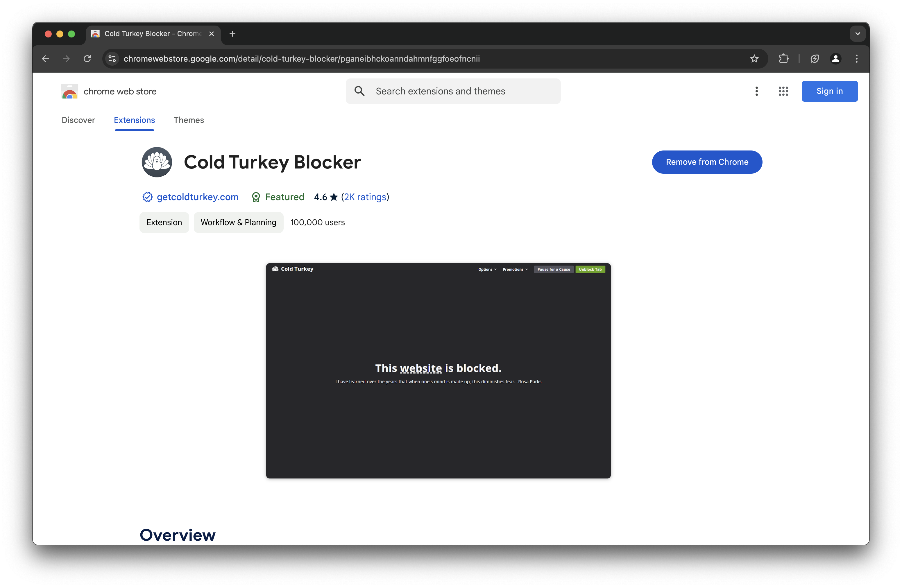Switch to the Discover tab

coord(78,120)
